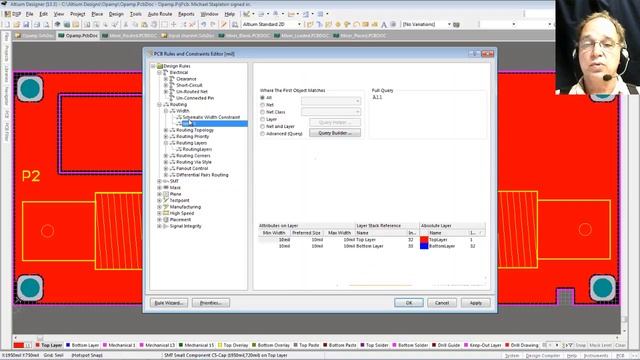Select the Signal Integrity tree item

point(185,226)
